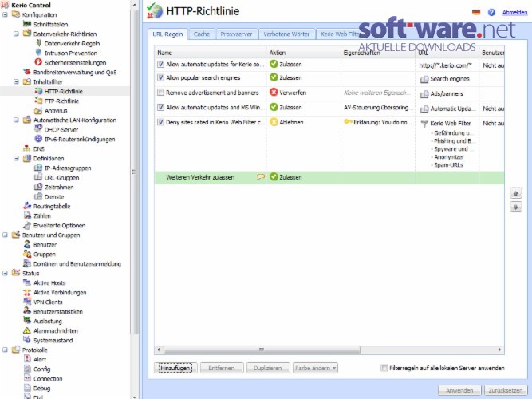Switch to URL-Regeln tab
This screenshot has width=532, height=399.
[x=167, y=34]
